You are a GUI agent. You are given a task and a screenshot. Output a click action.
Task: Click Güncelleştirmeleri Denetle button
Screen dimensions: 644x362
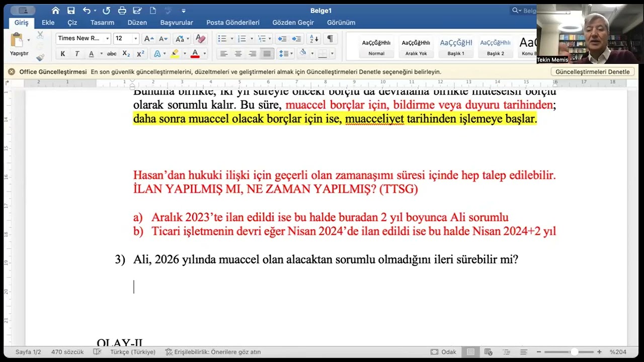(592, 72)
